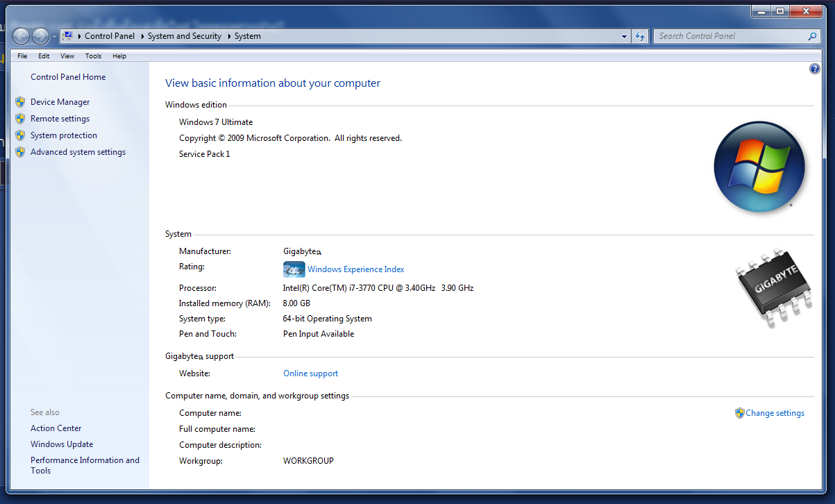
Task: Open Windows Update under See also
Action: 62,444
